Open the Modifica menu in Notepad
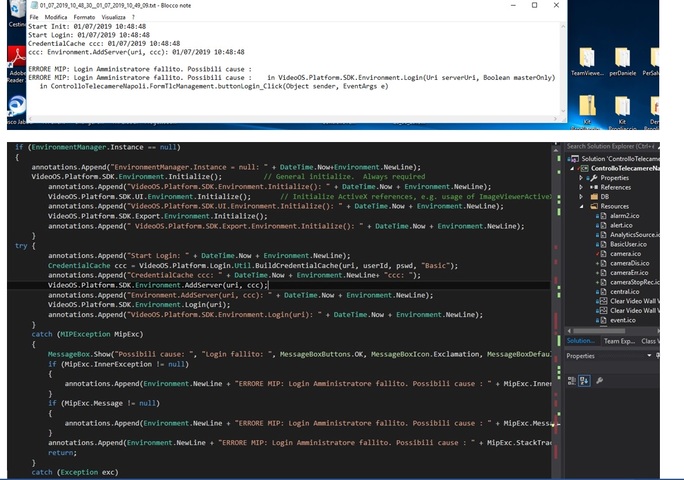 [56, 17]
